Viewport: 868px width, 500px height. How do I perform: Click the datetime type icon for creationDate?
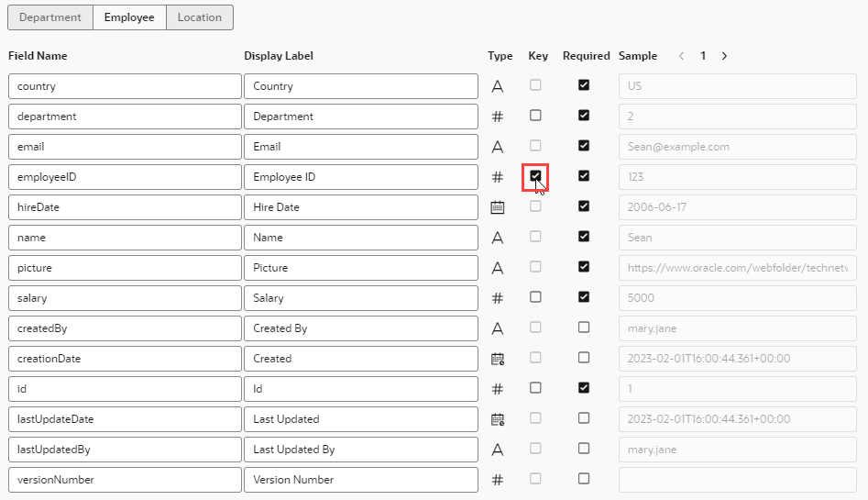coord(498,359)
